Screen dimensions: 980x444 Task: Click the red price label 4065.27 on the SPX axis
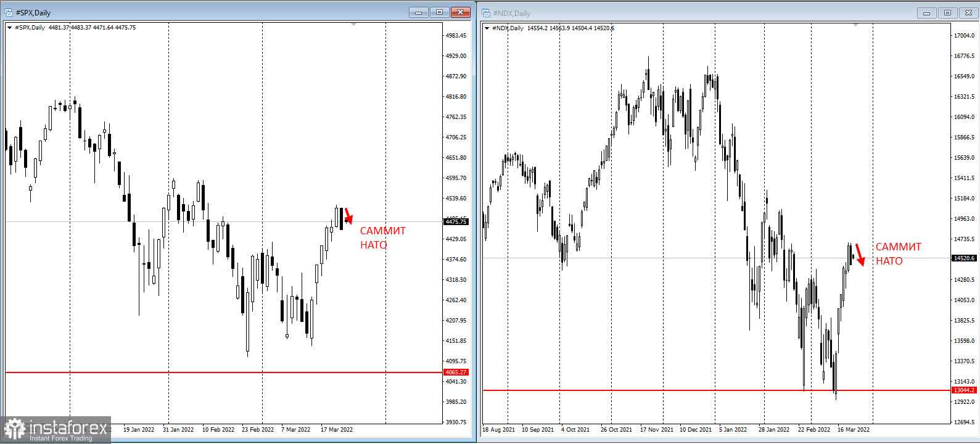point(456,372)
